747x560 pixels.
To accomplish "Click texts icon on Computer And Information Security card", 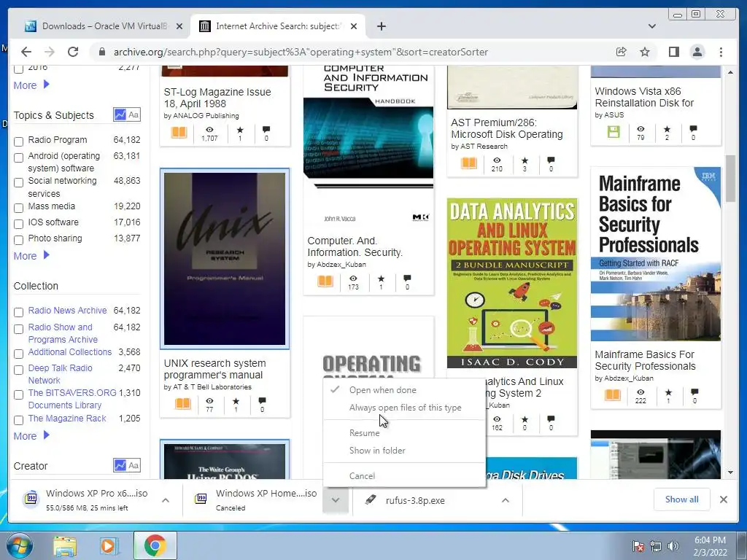I will tap(325, 281).
